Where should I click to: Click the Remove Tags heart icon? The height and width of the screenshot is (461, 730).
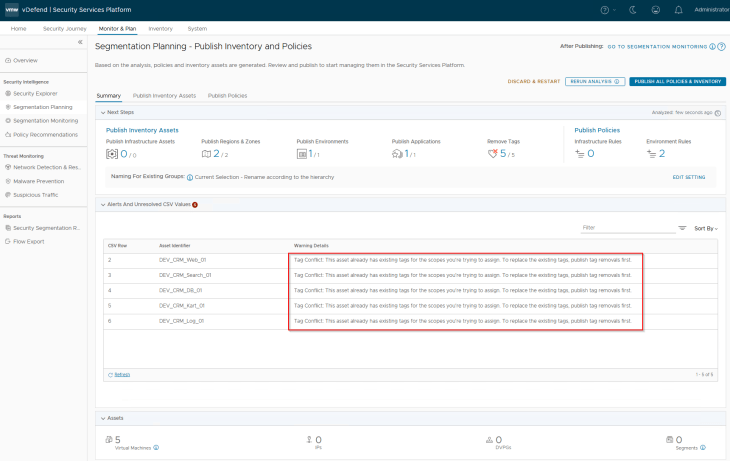(492, 154)
